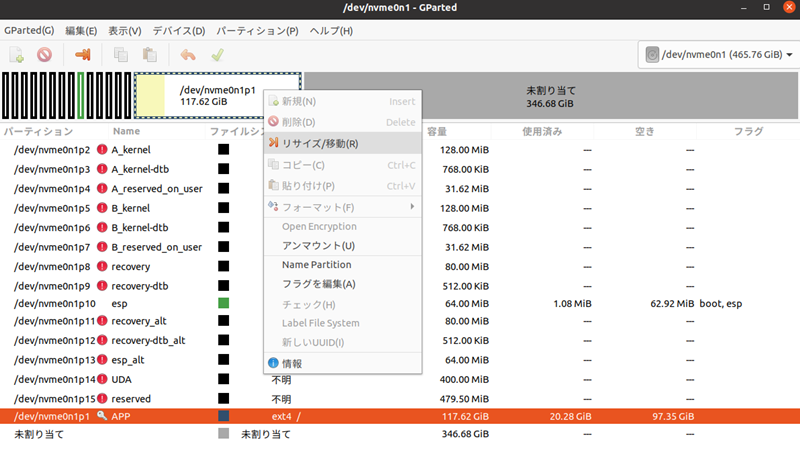Select the /dev/nvme0n1p2 row
Screen dimensions: 800x470
pyautogui.click(x=400, y=150)
